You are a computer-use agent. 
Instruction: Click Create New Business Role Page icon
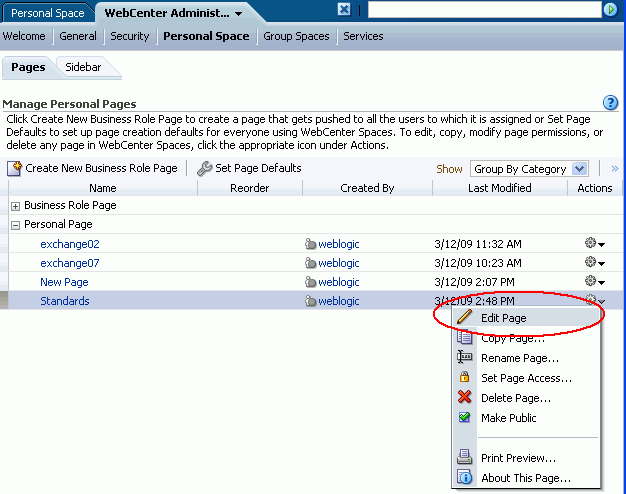pyautogui.click(x=14, y=169)
